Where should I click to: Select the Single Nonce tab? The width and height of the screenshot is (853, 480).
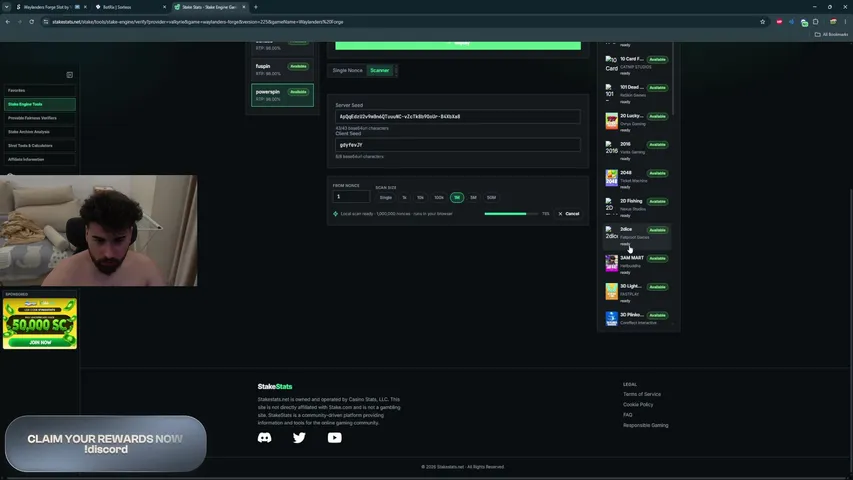[347, 70]
